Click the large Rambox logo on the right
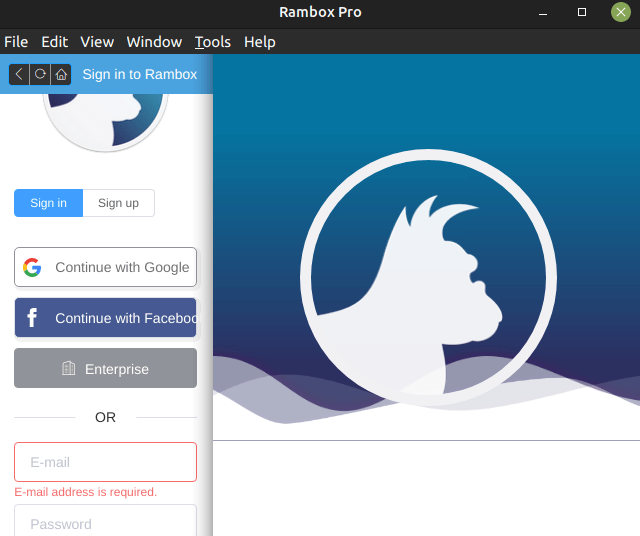Image resolution: width=640 pixels, height=536 pixels. [428, 278]
